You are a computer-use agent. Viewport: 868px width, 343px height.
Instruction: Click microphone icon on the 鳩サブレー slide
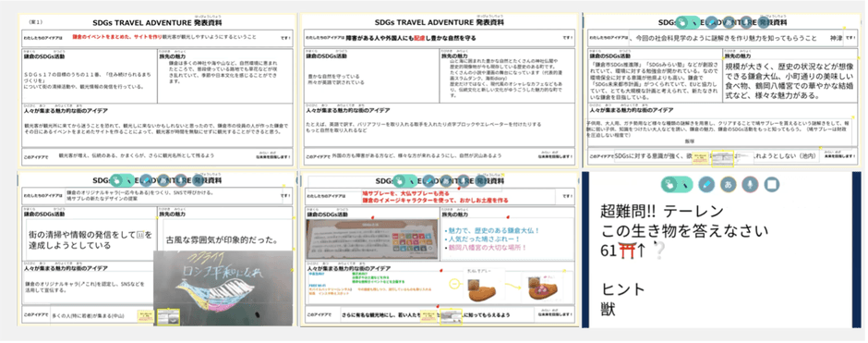(464, 181)
